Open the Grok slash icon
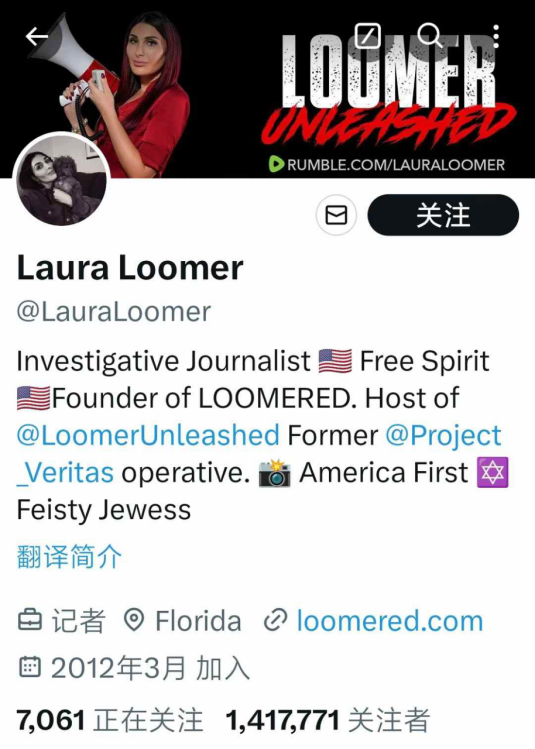 pos(368,35)
